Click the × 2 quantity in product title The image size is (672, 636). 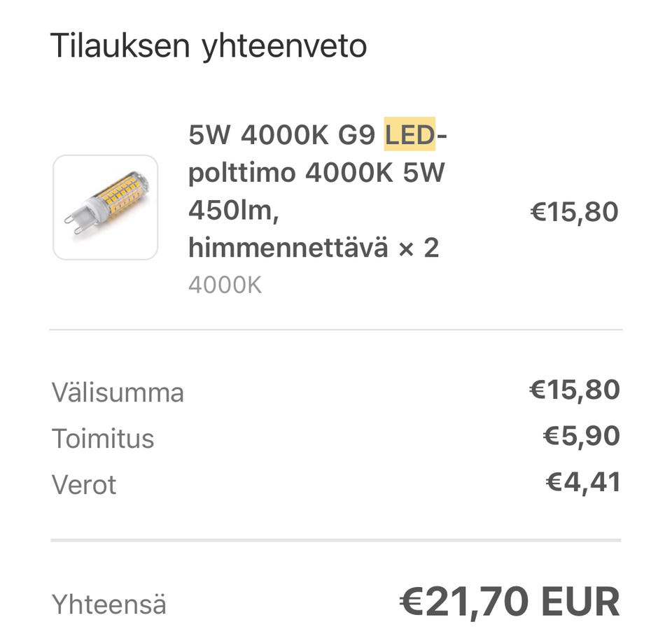(419, 248)
